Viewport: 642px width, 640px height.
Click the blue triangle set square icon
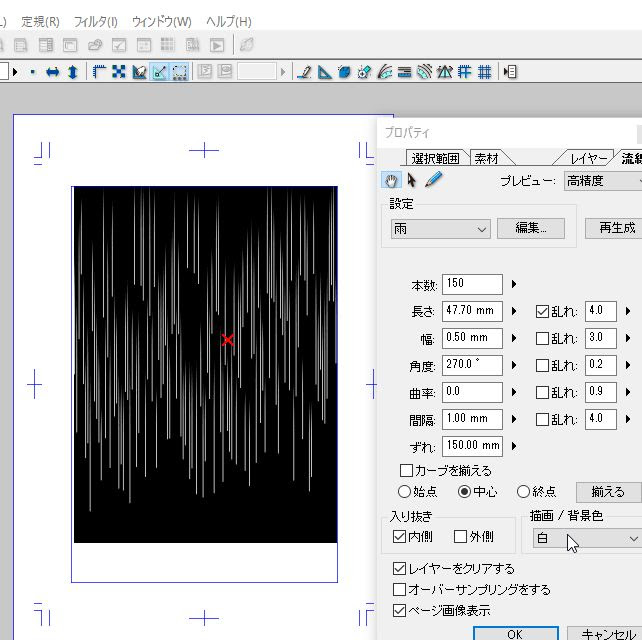tap(324, 72)
